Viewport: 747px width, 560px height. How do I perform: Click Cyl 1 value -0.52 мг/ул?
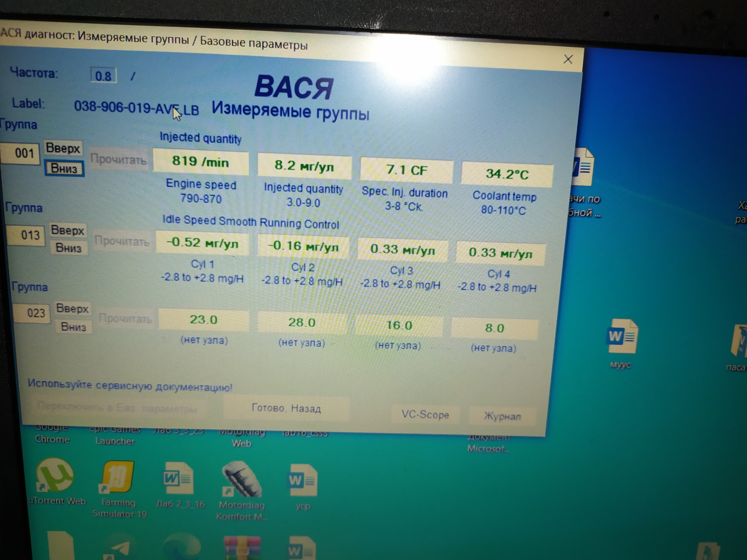click(x=202, y=243)
